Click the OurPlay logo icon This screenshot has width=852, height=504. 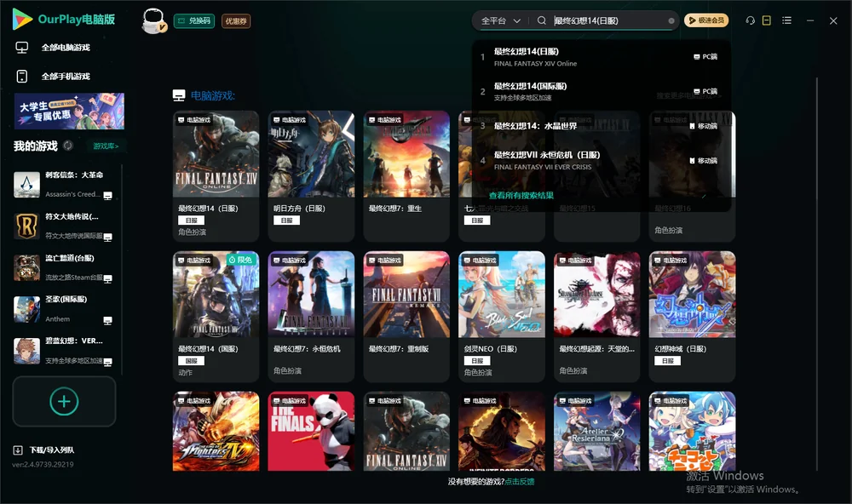pos(22,19)
